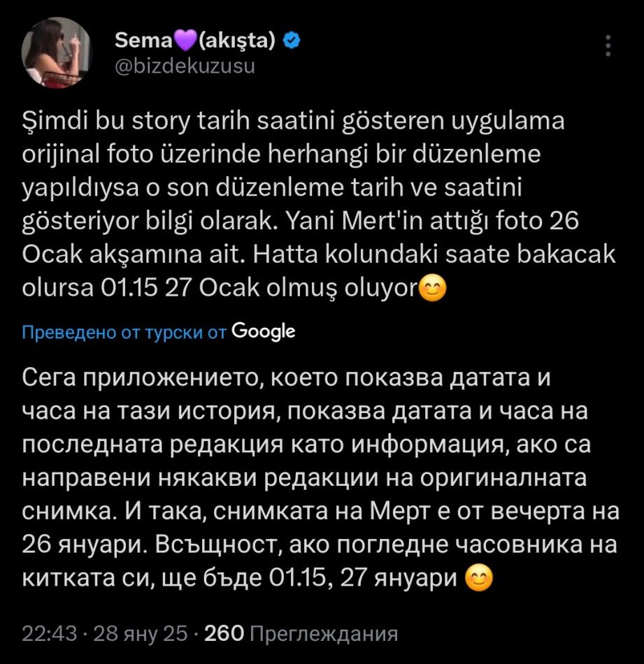Click the blue verified badge
The width and height of the screenshot is (644, 664).
click(292, 42)
